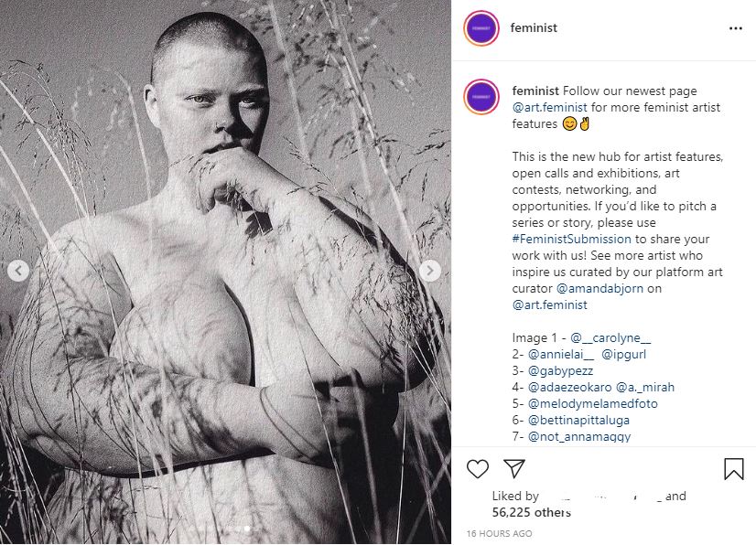Go to previous carousel image arrow
Viewport: 756px width, 545px height.
coord(18,271)
